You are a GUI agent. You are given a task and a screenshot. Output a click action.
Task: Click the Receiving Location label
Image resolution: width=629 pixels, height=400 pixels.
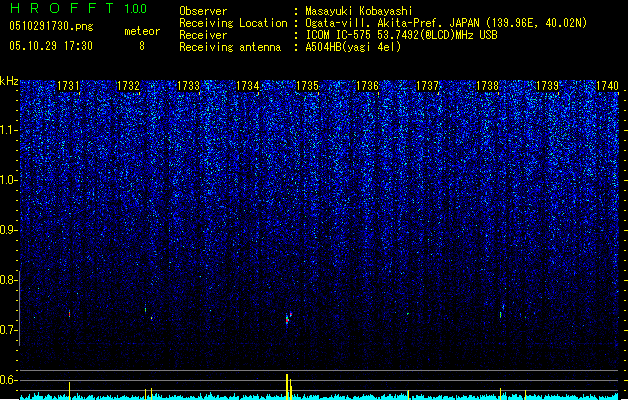(233, 23)
